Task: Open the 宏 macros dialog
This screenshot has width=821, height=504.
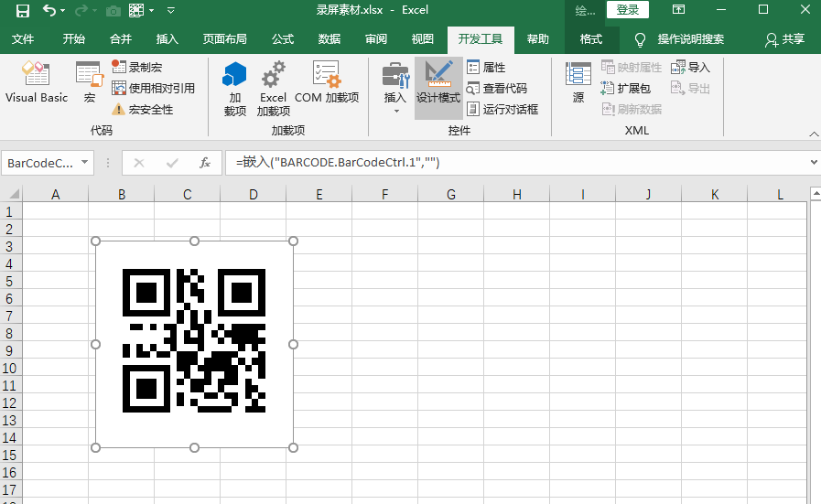Action: click(90, 82)
